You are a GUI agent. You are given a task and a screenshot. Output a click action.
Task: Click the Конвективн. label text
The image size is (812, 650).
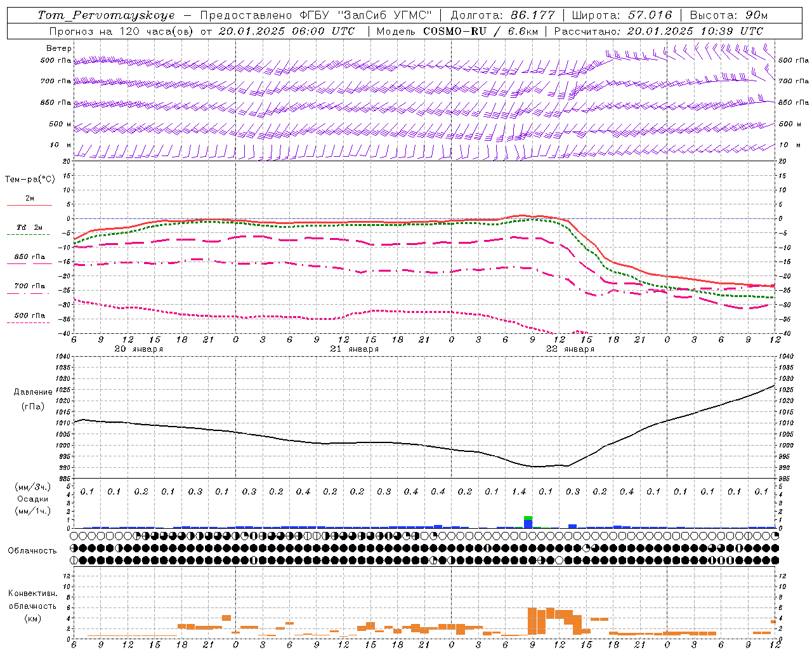(32, 594)
